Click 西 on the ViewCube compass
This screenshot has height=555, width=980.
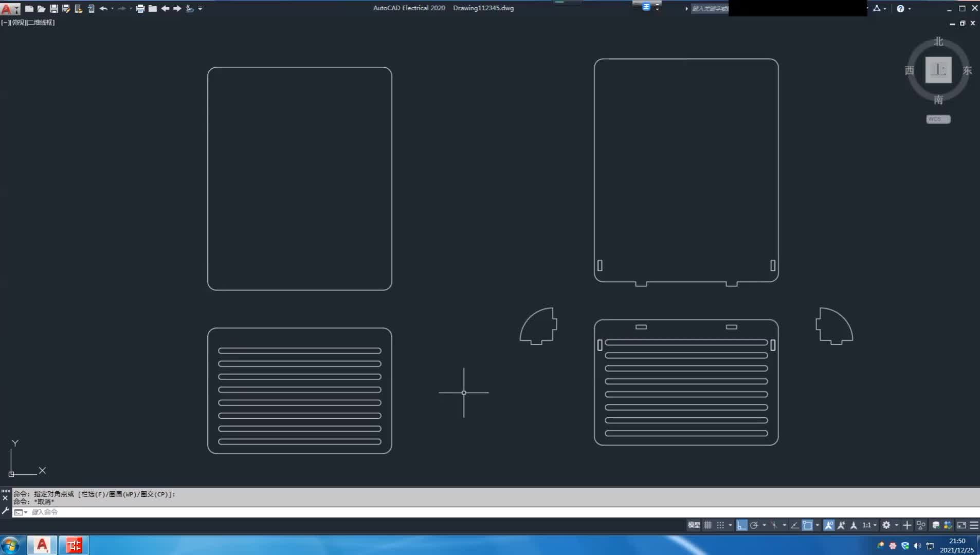coord(909,70)
